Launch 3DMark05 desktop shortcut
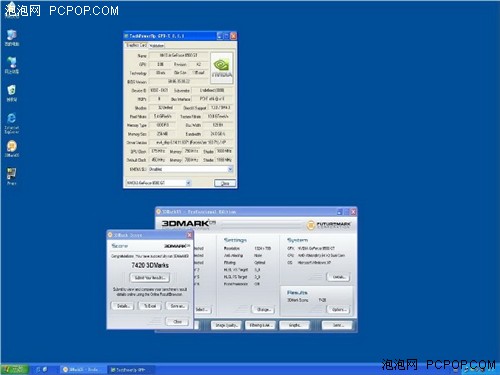This screenshot has width=500, height=375. (12, 149)
